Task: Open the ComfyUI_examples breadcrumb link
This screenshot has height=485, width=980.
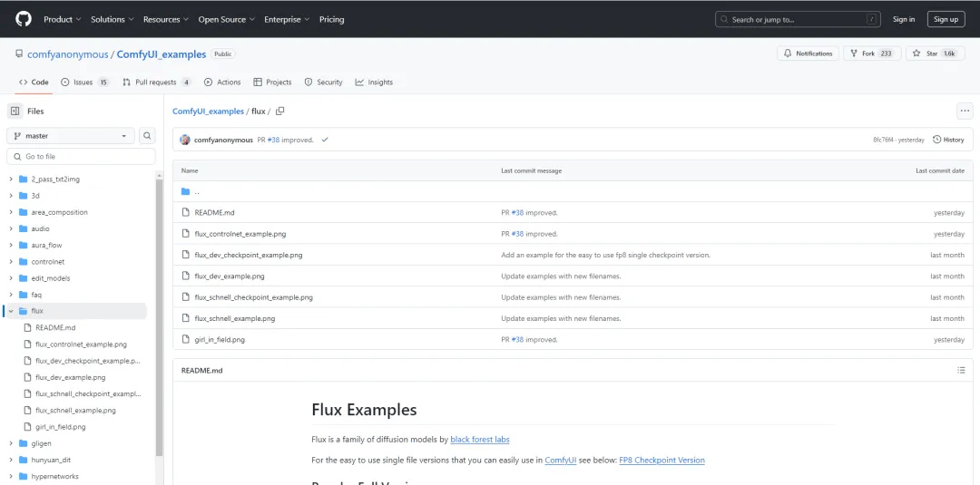Action: click(208, 112)
